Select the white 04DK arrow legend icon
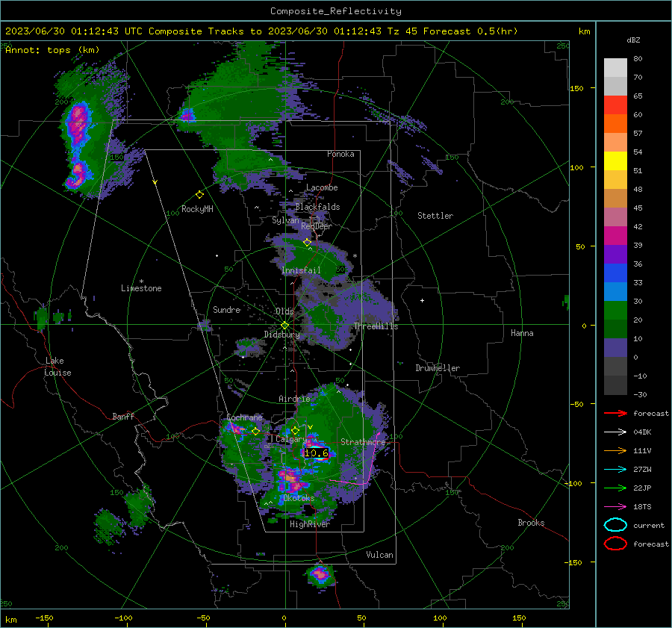 point(615,432)
